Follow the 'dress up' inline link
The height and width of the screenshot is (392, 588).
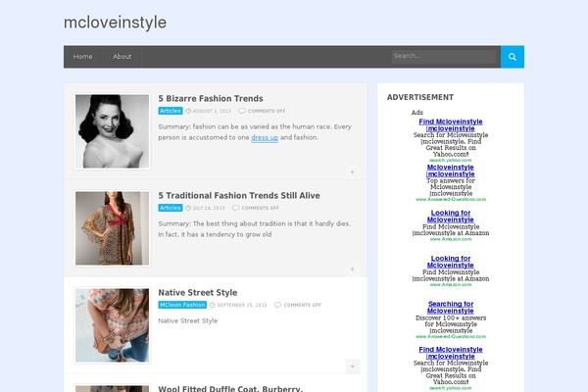pos(265,137)
